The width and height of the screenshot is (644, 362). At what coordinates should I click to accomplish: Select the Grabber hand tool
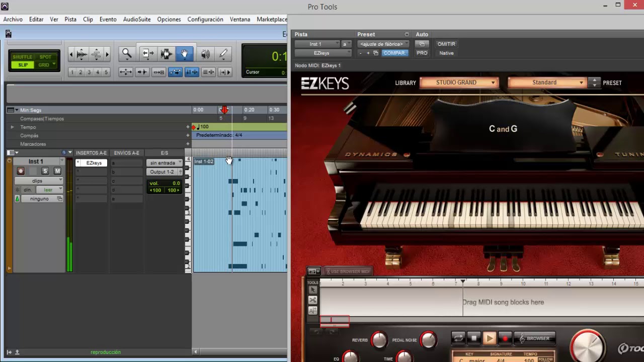pyautogui.click(x=184, y=54)
